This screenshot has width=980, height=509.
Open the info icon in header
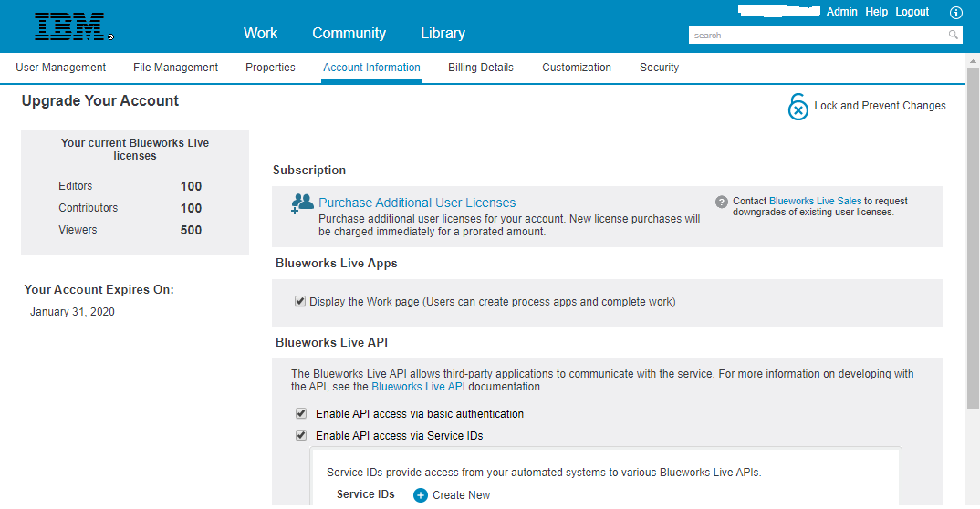pos(955,13)
